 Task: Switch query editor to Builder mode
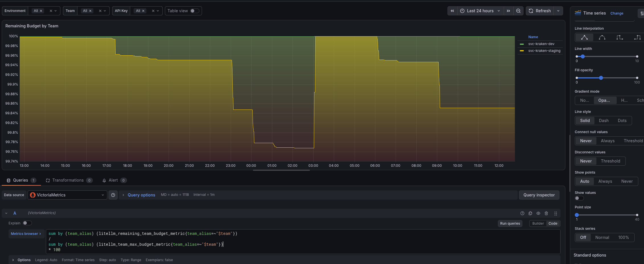pos(538,224)
